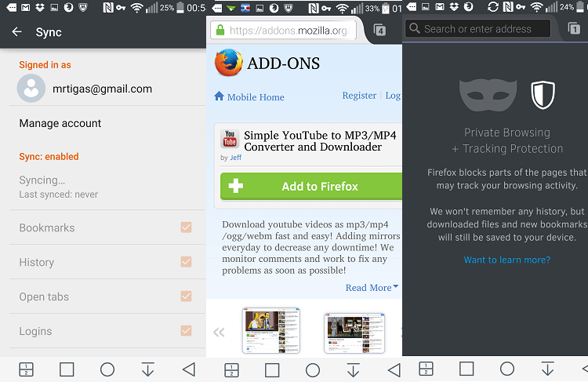Viewport: 588px width, 382px height.
Task: Tap the Dropbox icon in Sync status bar
Action: click(x=40, y=8)
